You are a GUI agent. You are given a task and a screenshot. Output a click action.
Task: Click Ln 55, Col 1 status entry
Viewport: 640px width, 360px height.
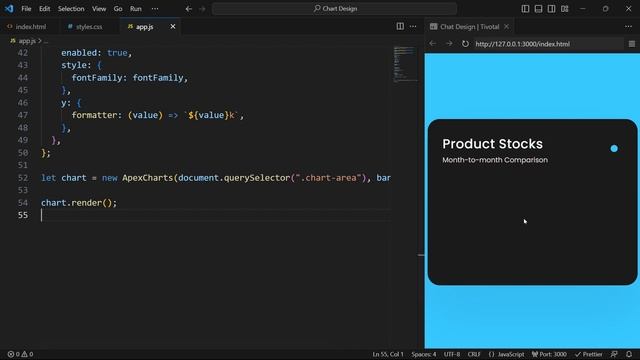pyautogui.click(x=388, y=354)
